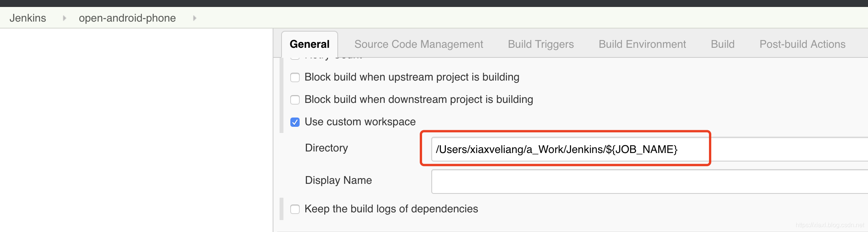This screenshot has height=232, width=868.
Task: Click the csdn blog watermark URL
Action: point(829,225)
